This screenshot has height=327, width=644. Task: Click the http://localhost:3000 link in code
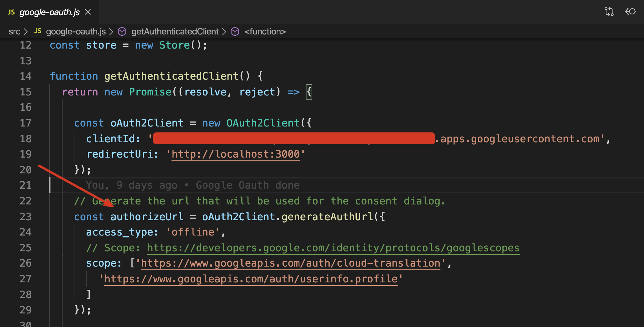click(x=235, y=154)
